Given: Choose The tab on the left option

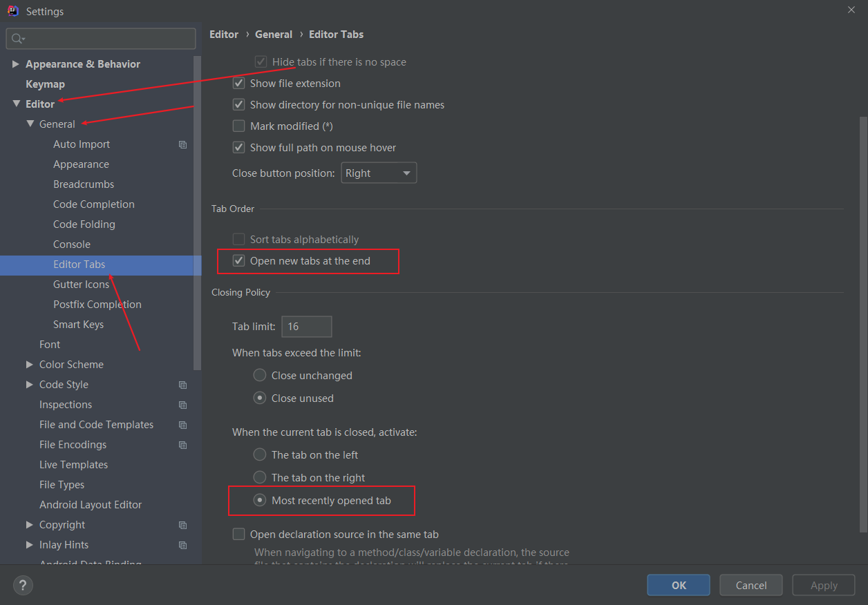Looking at the screenshot, I should [x=260, y=454].
